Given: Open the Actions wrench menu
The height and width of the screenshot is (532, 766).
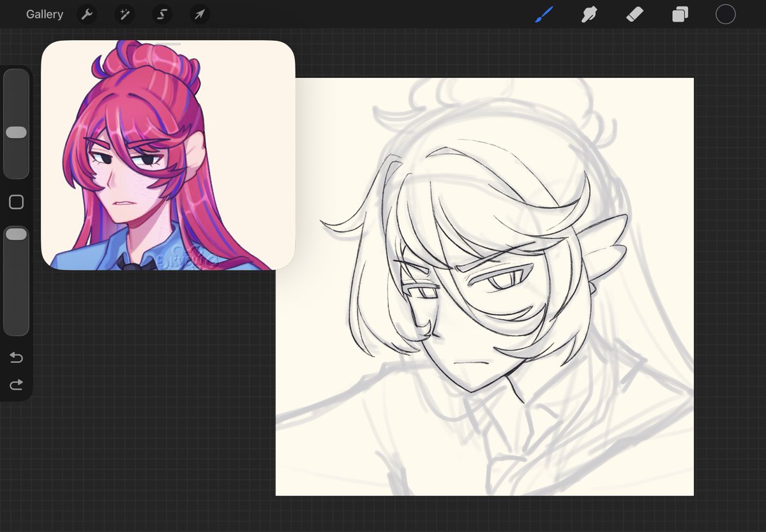Looking at the screenshot, I should [x=87, y=14].
